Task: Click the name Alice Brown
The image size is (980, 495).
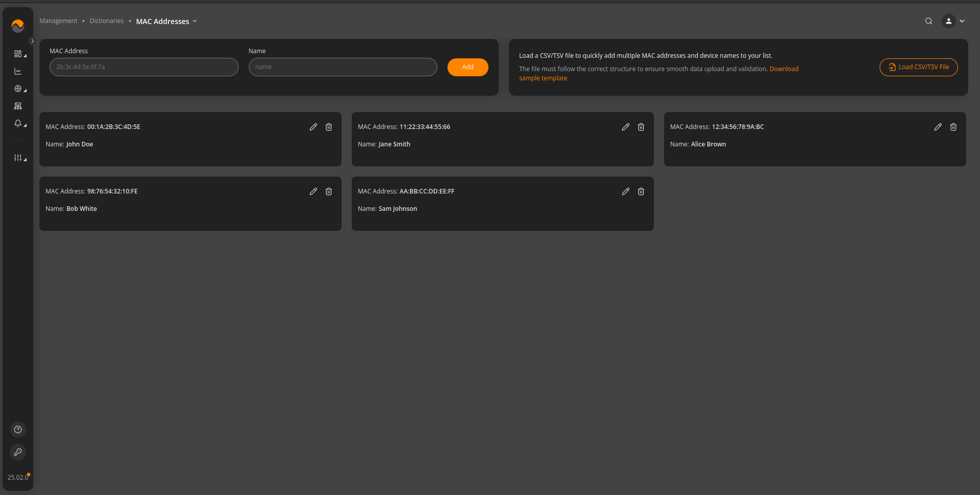Action: 708,144
